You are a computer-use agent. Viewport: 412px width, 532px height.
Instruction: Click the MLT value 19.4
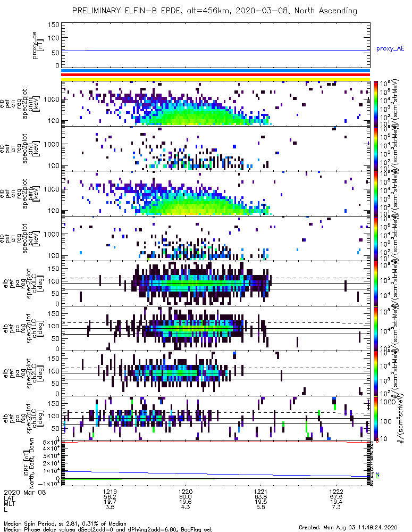coord(337,502)
